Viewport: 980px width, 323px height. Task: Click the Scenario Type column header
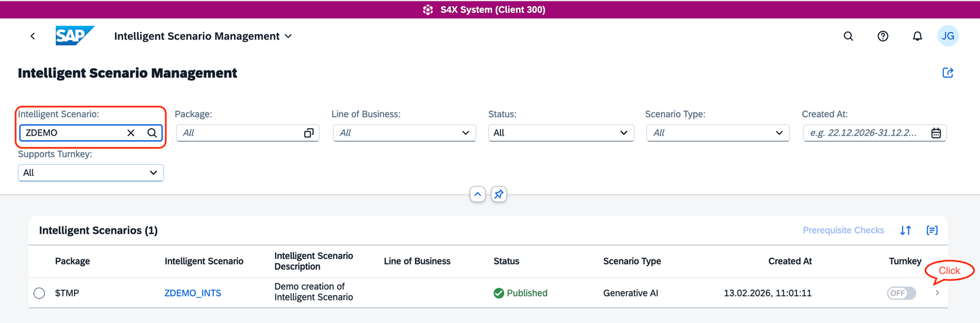click(x=632, y=261)
